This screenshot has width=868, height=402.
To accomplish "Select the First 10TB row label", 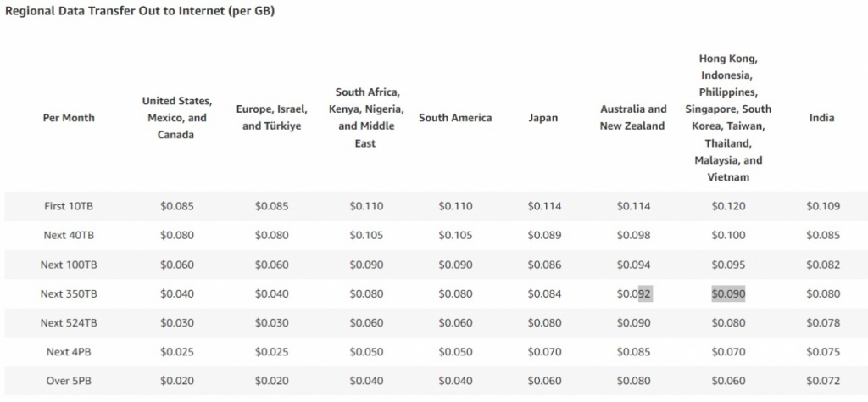I will (x=69, y=206).
